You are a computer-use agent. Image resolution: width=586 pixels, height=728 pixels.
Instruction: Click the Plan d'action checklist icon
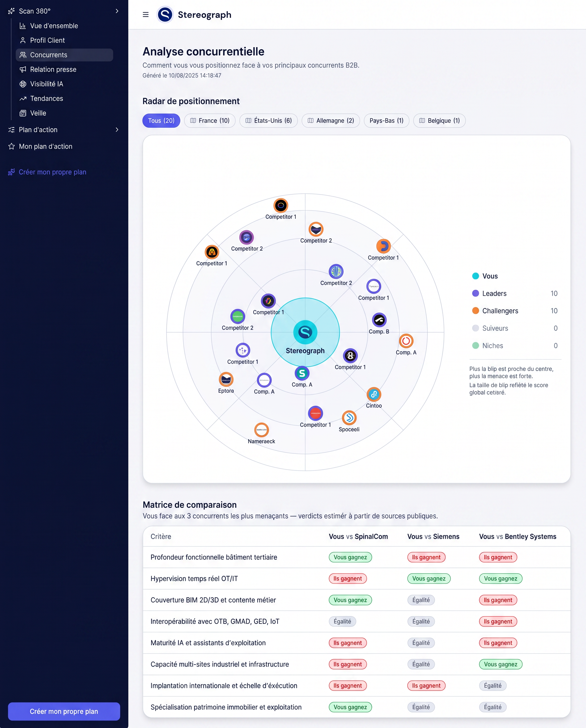(x=11, y=130)
